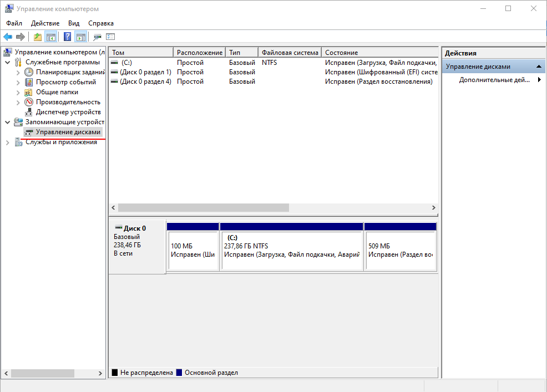This screenshot has width=547, height=392.
Task: Click NTFS cell in the (C:) row
Action: click(269, 63)
